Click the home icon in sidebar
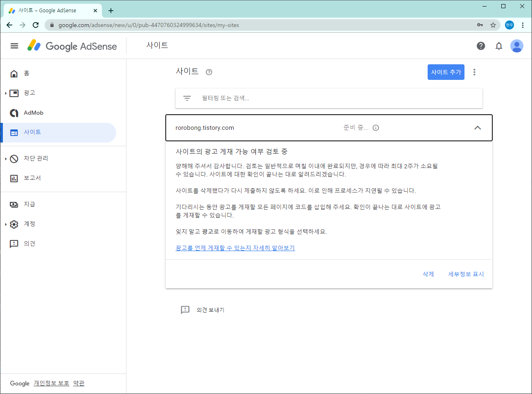 coord(14,73)
